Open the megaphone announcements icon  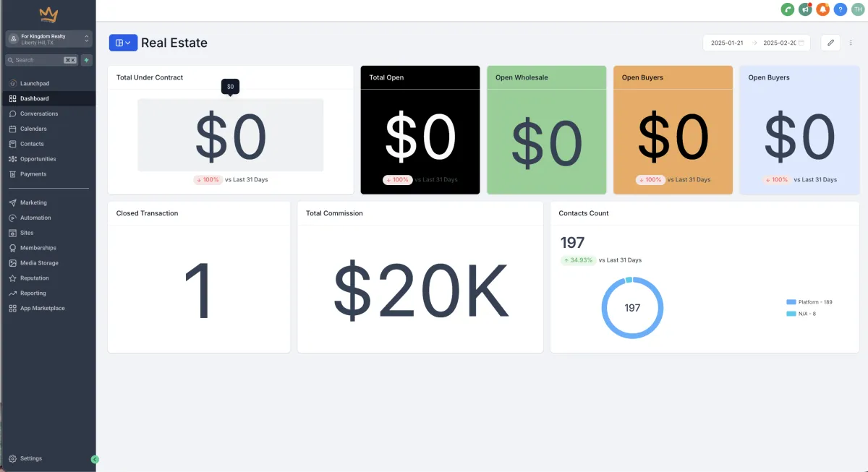pyautogui.click(x=805, y=9)
